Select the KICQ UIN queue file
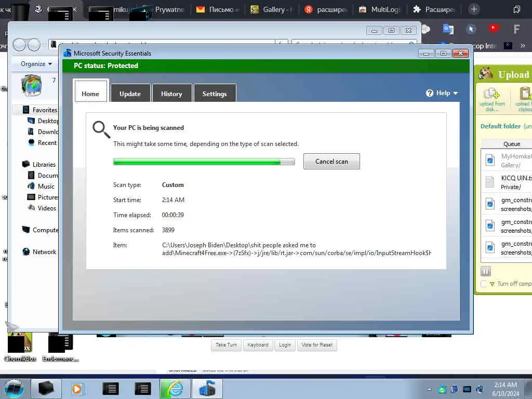This screenshot has height=399, width=532. (507, 182)
